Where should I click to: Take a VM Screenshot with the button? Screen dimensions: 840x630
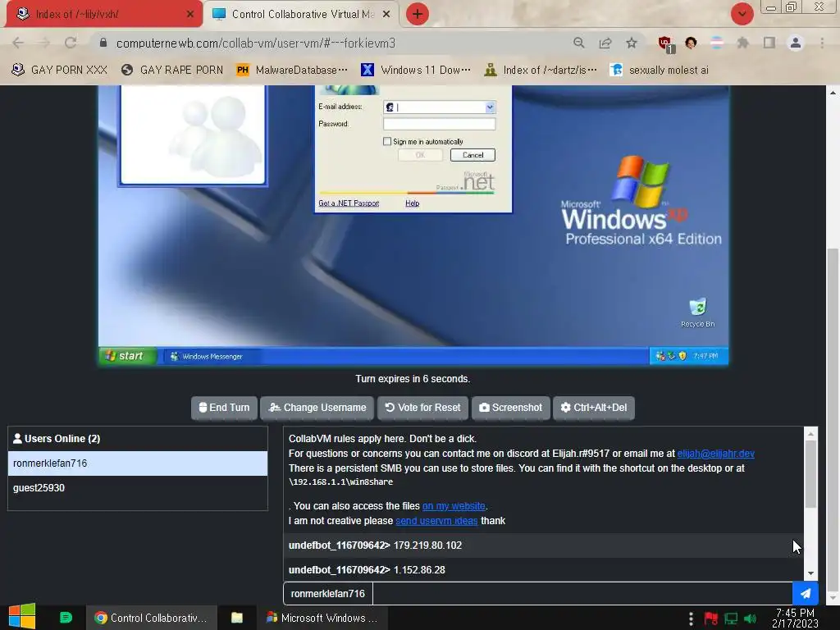click(x=510, y=408)
